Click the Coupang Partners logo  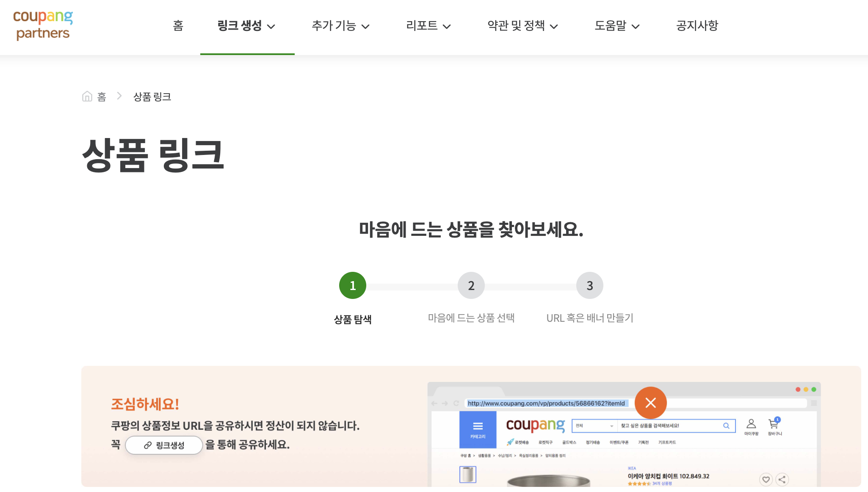click(43, 25)
